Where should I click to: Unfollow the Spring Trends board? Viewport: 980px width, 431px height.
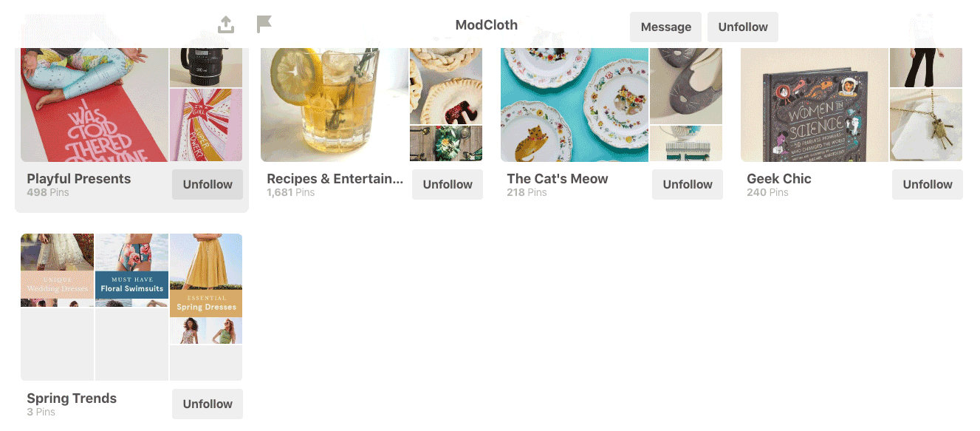click(208, 404)
